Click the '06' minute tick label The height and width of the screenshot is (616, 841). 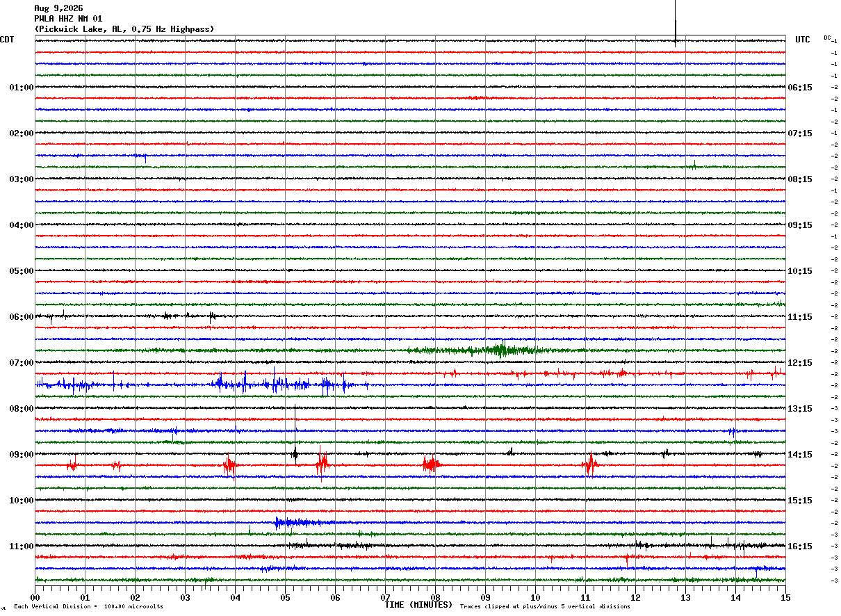(336, 597)
